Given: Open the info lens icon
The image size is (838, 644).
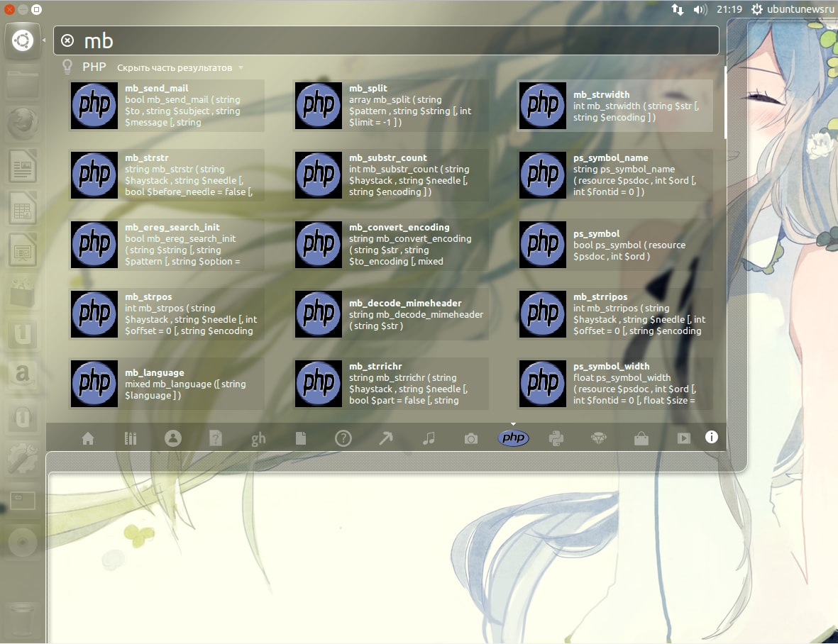Looking at the screenshot, I should tap(711, 437).
